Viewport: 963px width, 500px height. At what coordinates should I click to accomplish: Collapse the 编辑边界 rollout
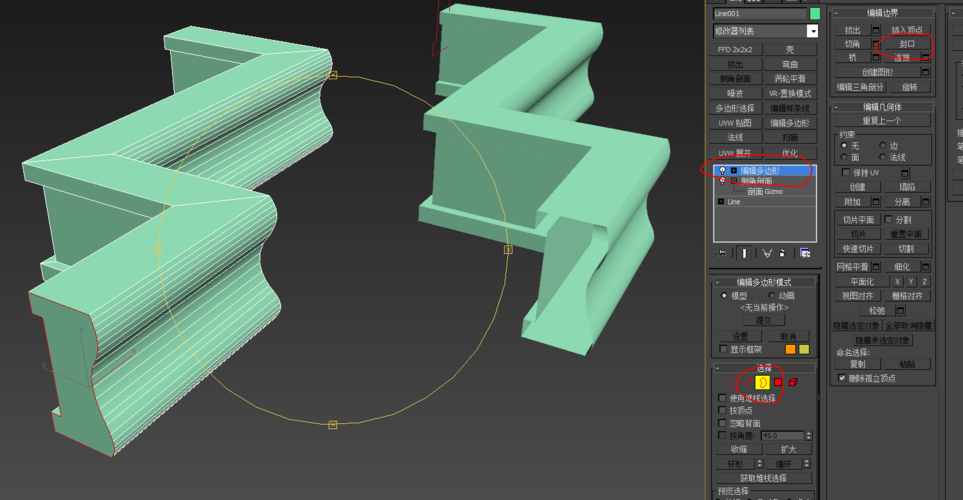tap(836, 13)
